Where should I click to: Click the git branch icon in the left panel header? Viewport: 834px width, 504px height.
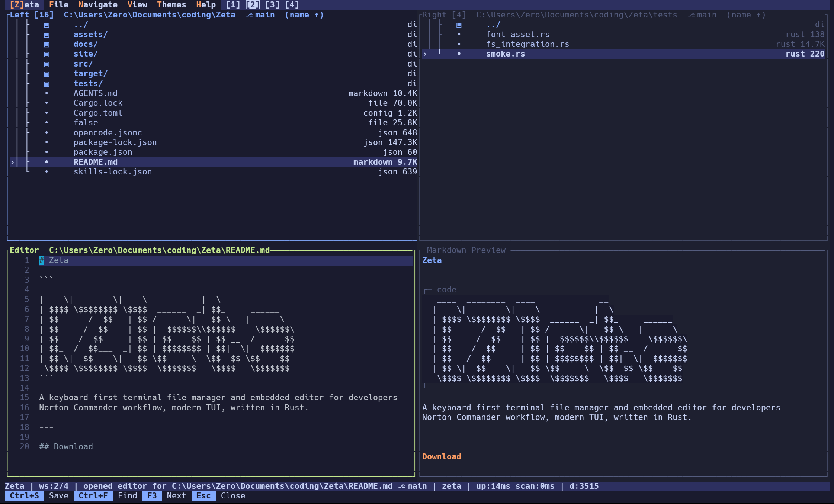coord(250,15)
